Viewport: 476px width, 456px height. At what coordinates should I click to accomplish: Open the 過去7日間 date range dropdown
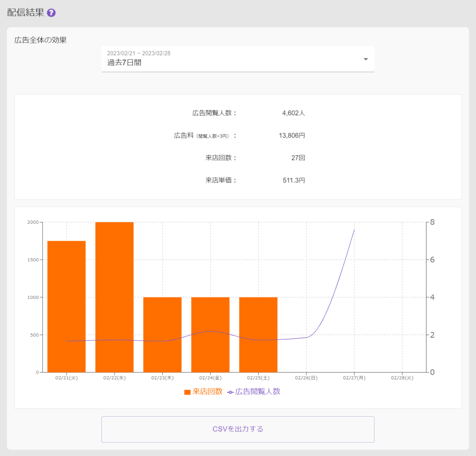click(238, 59)
